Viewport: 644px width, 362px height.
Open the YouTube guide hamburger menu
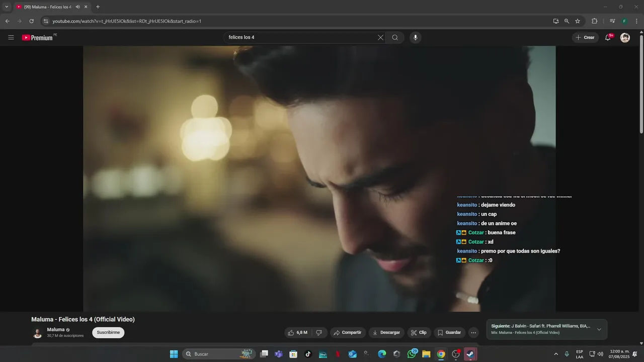click(11, 37)
